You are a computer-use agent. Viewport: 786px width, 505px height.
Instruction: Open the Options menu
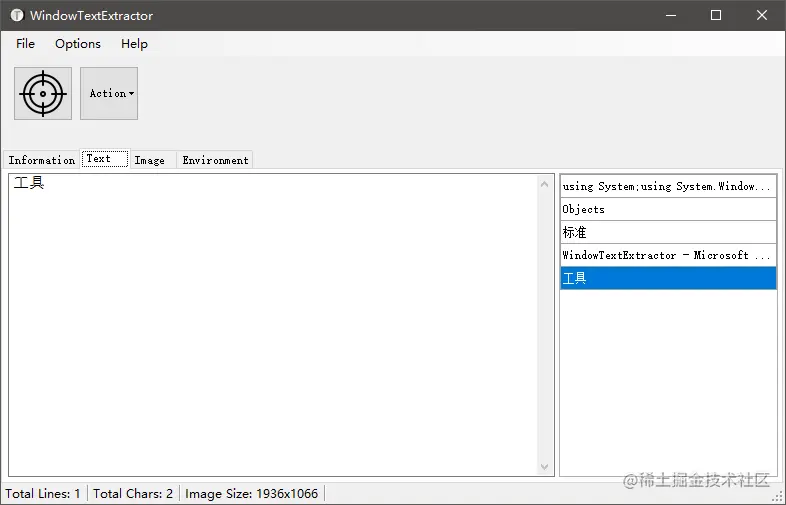(78, 44)
